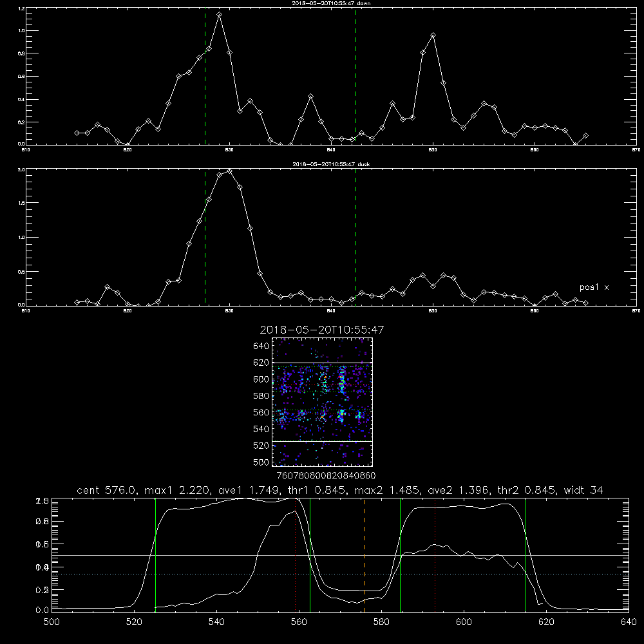This screenshot has width=644, height=644.
Task: Click the dotted horizontal line in bottom plot
Action: pyautogui.click(x=341, y=574)
